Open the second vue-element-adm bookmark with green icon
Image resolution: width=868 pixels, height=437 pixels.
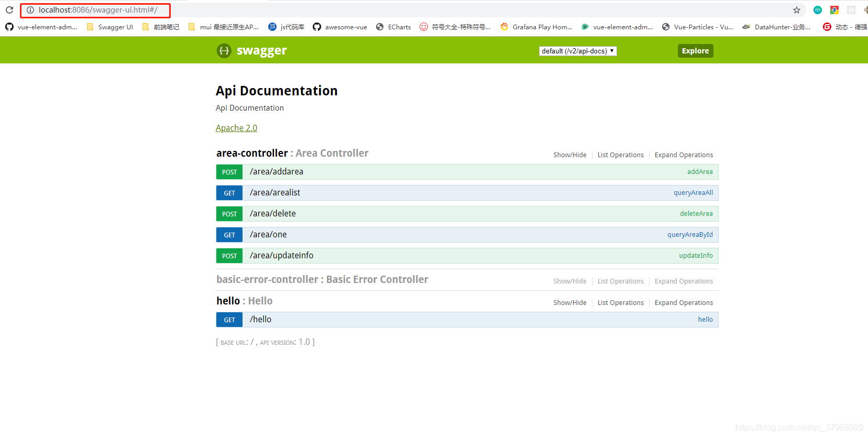pyautogui.click(x=617, y=27)
